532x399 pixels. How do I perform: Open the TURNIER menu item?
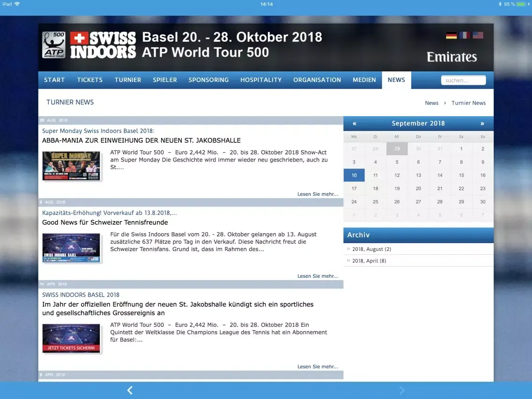(x=127, y=80)
